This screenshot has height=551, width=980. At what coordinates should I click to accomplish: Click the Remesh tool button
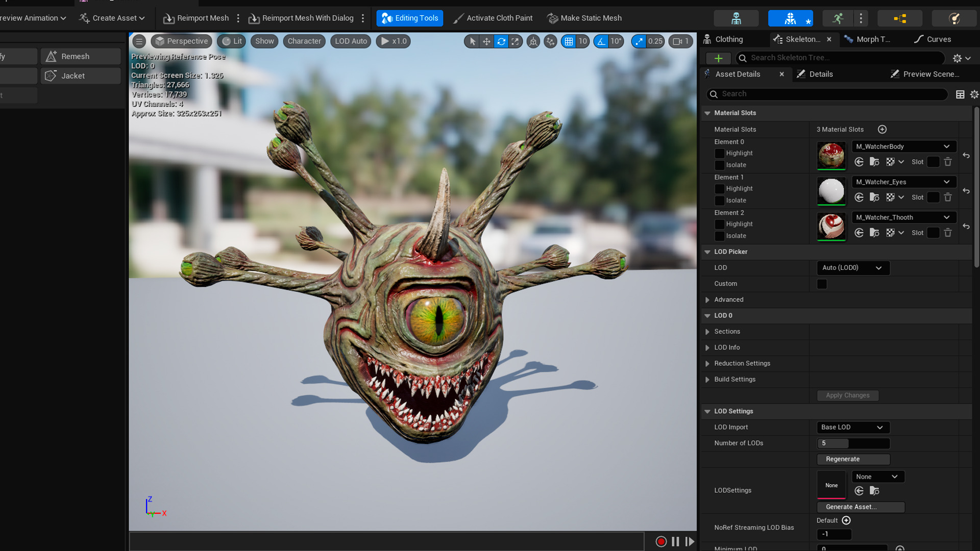[x=81, y=57]
